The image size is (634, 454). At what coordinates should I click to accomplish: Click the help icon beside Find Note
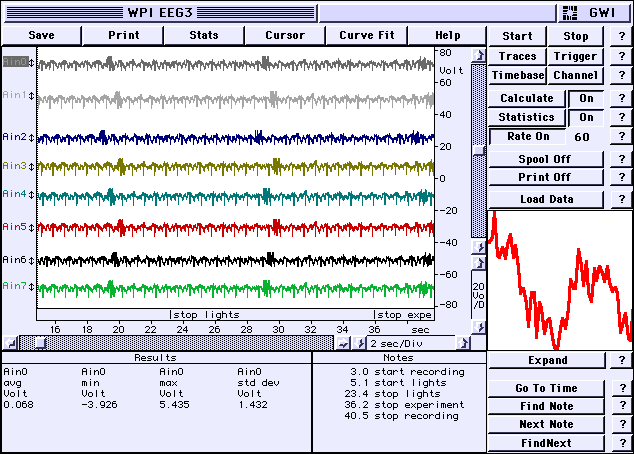tap(620, 407)
